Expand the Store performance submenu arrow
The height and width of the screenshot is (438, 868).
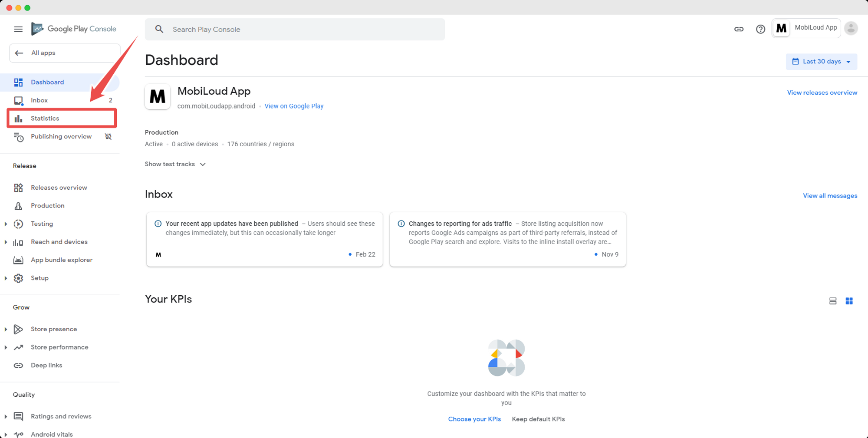click(x=6, y=347)
